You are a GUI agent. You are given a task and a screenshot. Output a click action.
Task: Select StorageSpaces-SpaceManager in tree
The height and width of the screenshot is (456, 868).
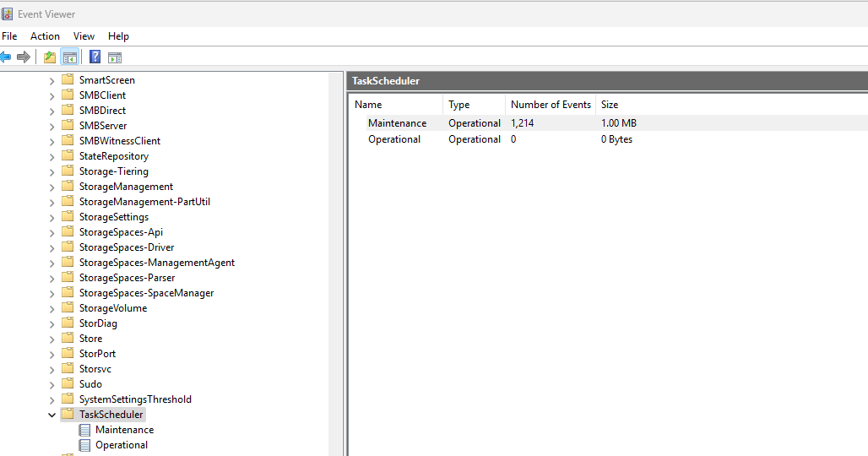[x=146, y=293]
